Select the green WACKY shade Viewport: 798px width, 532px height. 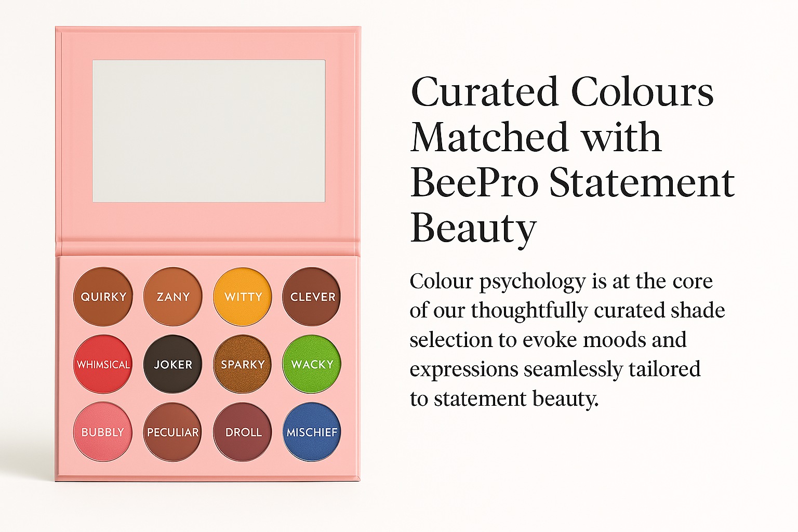click(x=312, y=364)
